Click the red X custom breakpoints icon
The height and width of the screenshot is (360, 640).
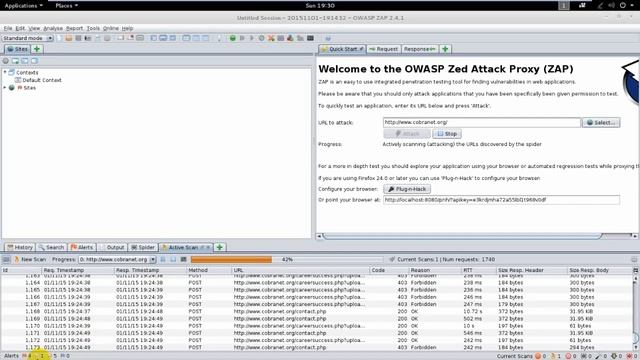pyautogui.click(x=271, y=38)
